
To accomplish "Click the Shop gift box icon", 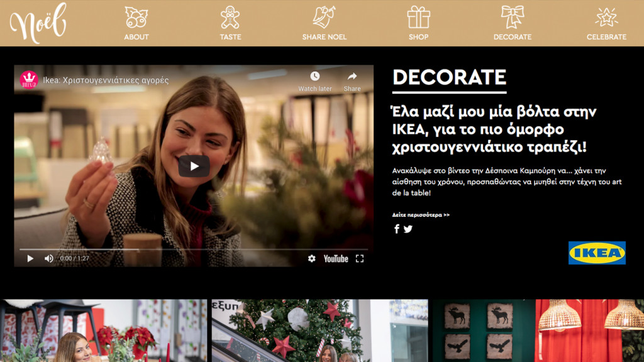I will [418, 17].
